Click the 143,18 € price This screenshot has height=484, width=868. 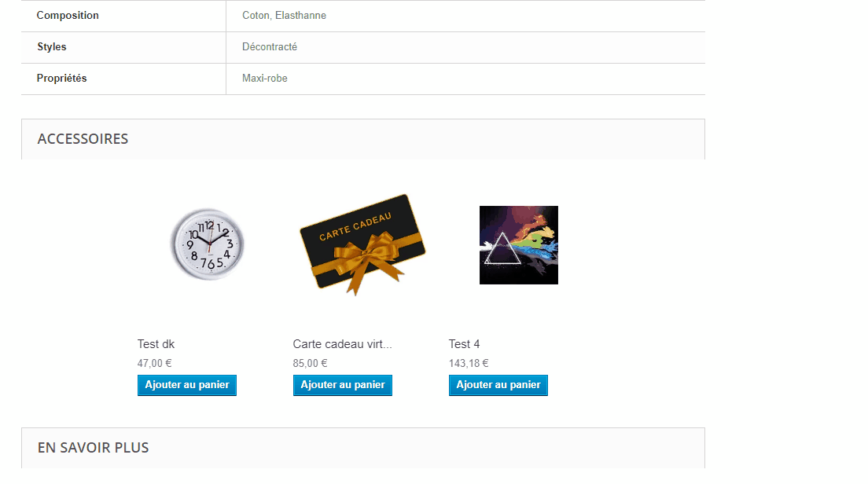coord(469,364)
